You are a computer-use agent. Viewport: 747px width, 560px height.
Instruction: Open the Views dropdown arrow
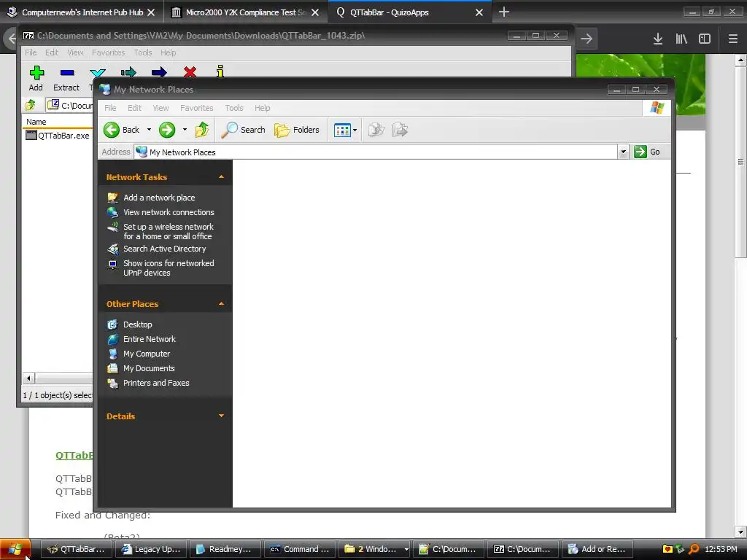355,130
